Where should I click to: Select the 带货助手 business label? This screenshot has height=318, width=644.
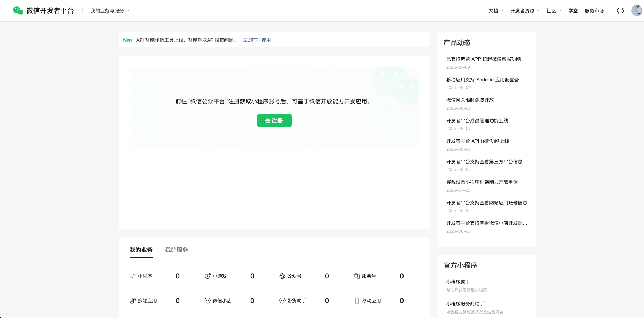click(x=297, y=301)
